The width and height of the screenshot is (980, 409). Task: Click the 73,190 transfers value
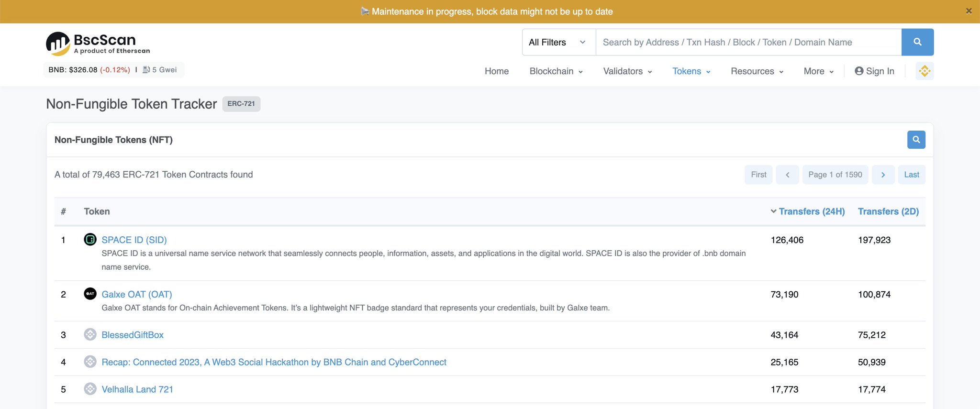[x=784, y=294]
